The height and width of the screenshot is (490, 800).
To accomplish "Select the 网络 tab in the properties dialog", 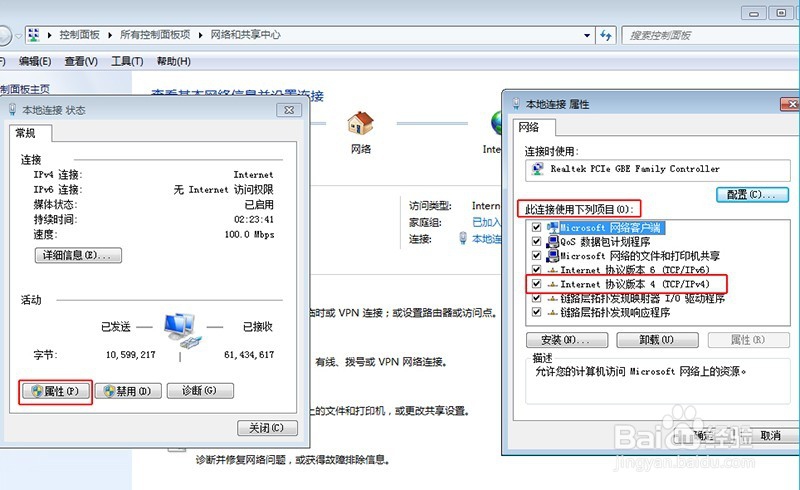I will point(529,127).
